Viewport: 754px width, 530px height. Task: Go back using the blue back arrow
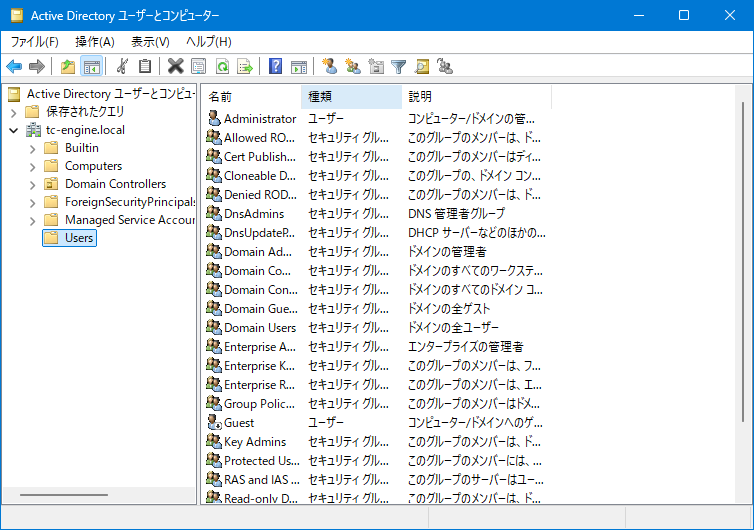pyautogui.click(x=14, y=66)
